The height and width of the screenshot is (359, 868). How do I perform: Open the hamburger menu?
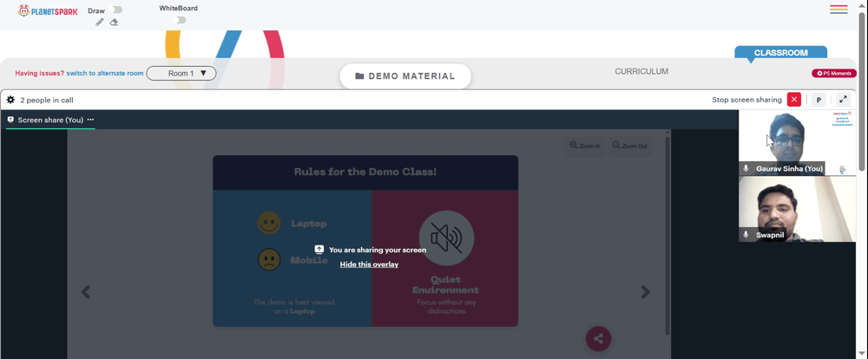coord(838,9)
